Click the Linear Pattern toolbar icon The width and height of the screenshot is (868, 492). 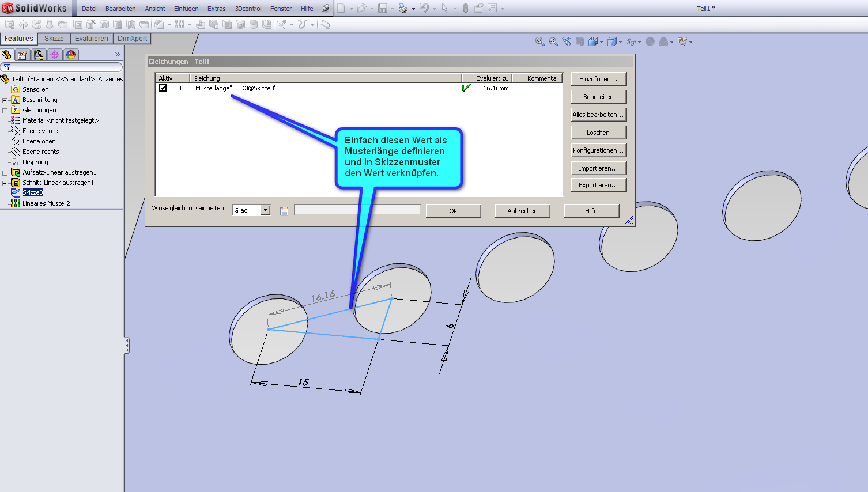click(180, 24)
